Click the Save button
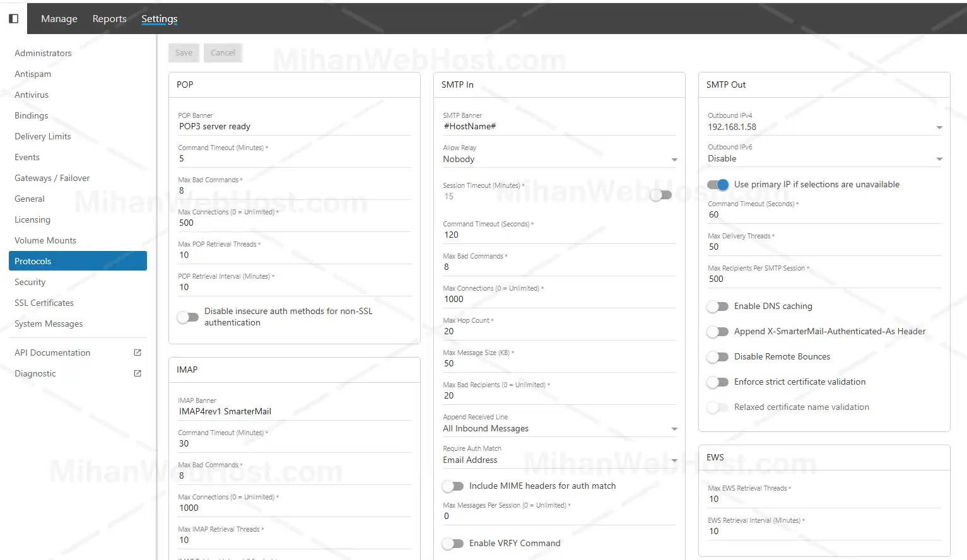 point(184,53)
